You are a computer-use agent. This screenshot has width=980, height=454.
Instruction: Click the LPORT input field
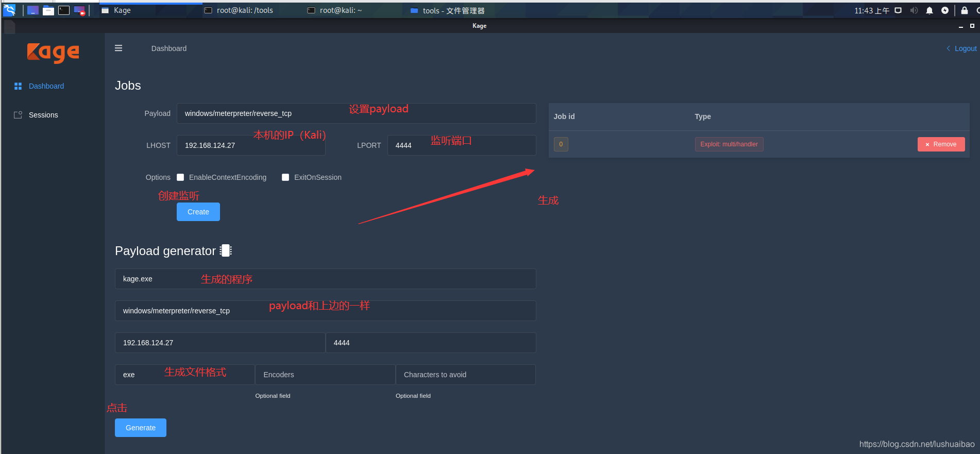(x=462, y=145)
